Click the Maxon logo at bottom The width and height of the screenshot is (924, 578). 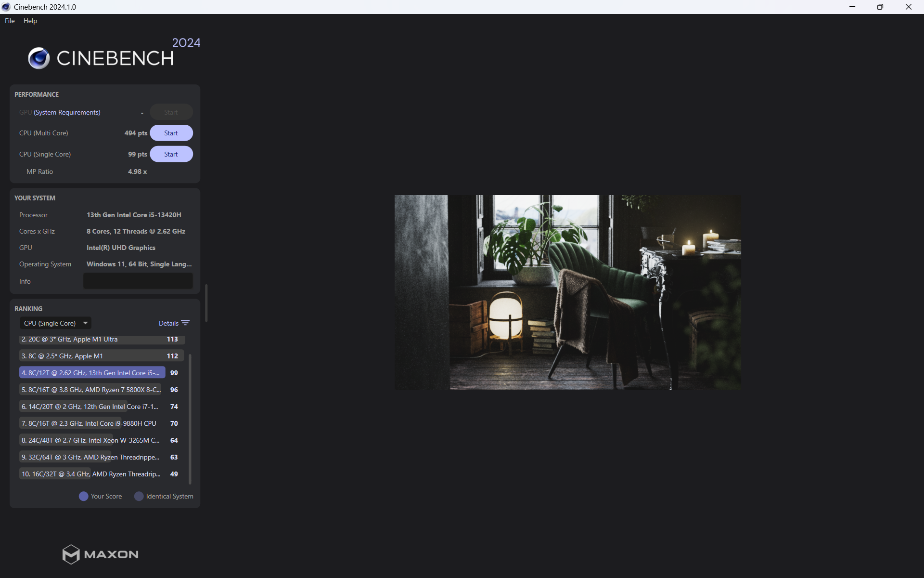(100, 554)
